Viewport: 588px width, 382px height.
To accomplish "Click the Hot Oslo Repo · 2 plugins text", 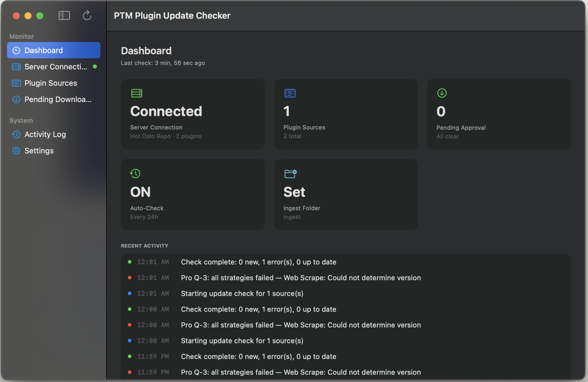I will pyautogui.click(x=166, y=136).
